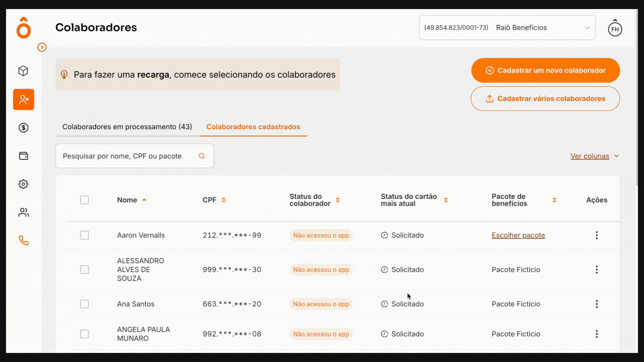
Task: Open the wallet/card section in the sidebar
Action: 23,156
